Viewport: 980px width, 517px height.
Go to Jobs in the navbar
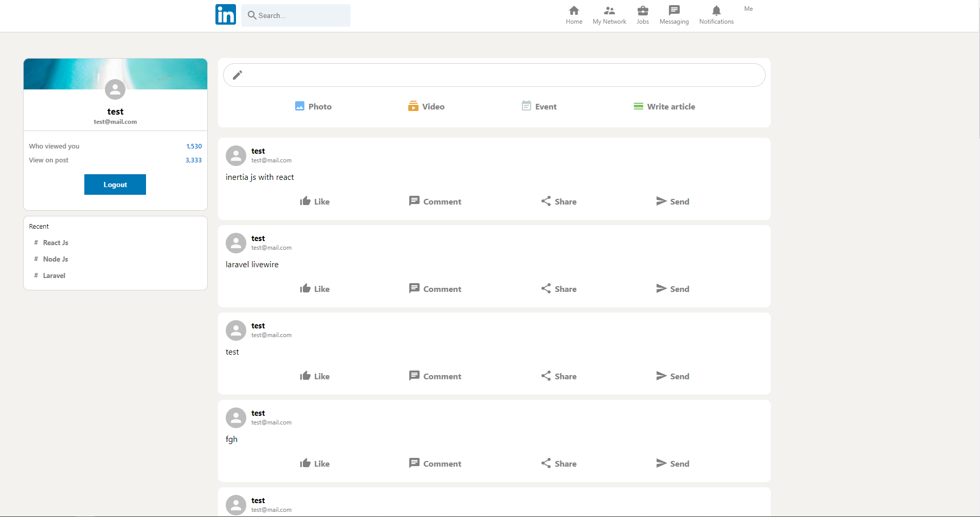point(643,15)
